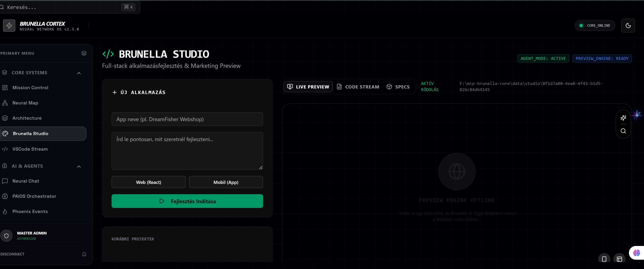
Task: Click the sparkle AI assistant icon
Action: coord(623,118)
